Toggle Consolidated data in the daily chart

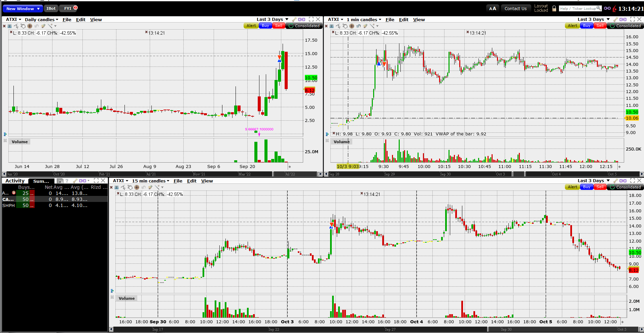[x=304, y=26]
